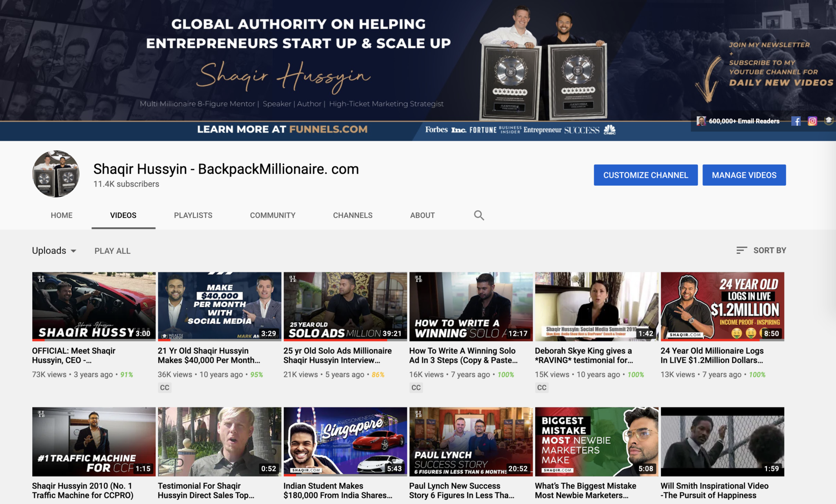The width and height of the screenshot is (836, 504).
Task: Click the MANAGE VIDEOS button
Action: tap(744, 175)
